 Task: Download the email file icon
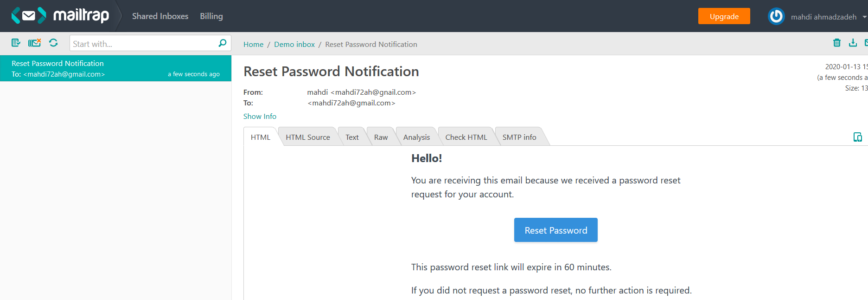click(853, 43)
